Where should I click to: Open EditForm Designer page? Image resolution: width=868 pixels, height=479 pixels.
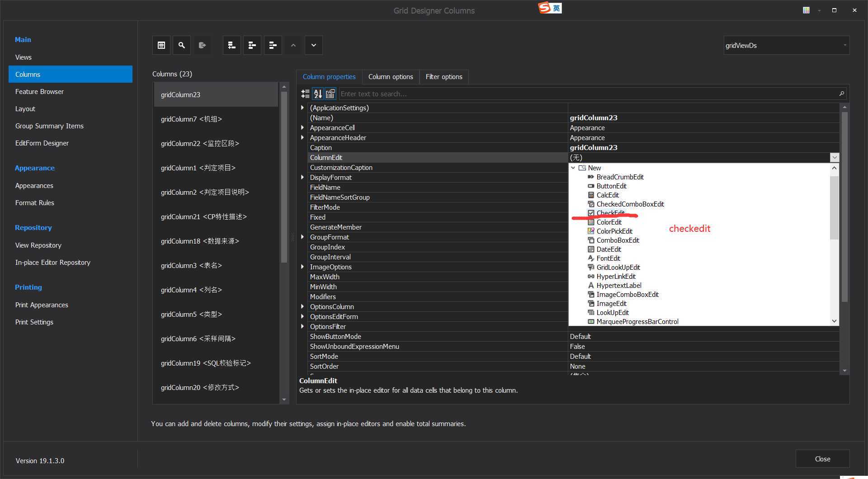click(71, 143)
